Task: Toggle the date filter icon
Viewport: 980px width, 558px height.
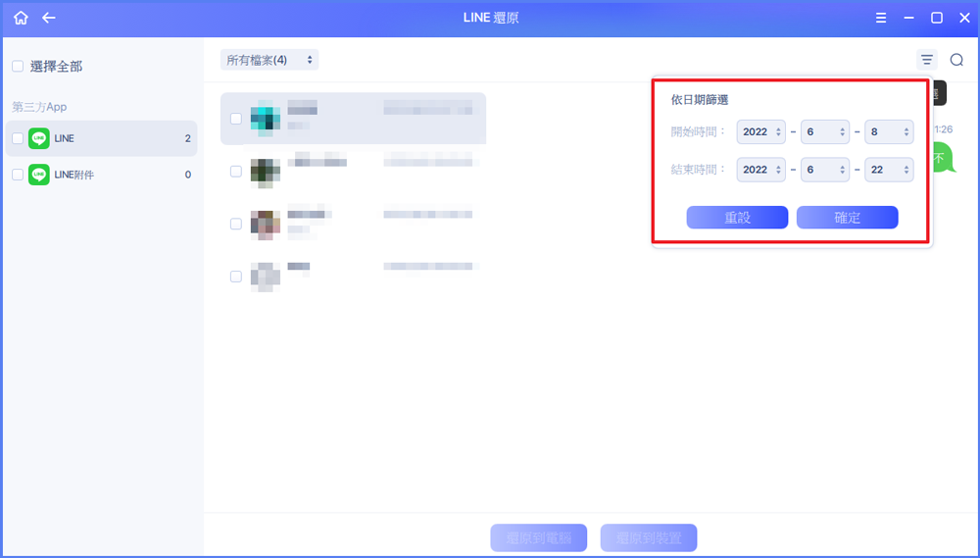Action: 926,60
